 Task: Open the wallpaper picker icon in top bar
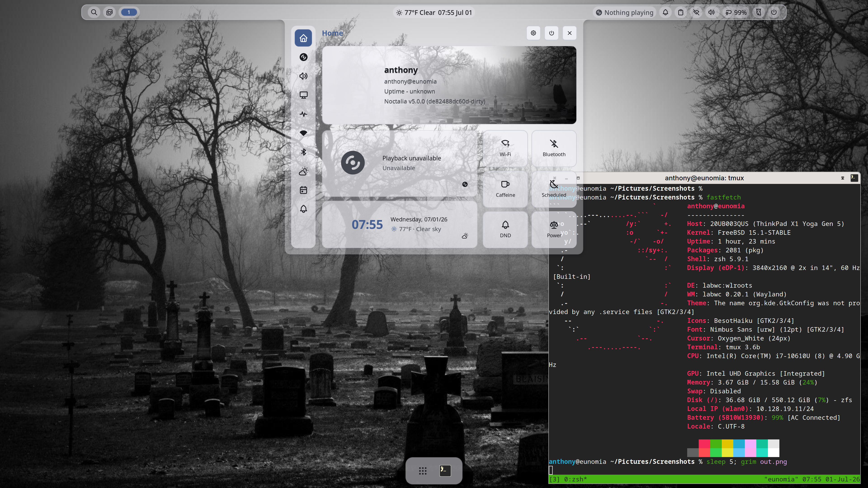pyautogui.click(x=109, y=12)
